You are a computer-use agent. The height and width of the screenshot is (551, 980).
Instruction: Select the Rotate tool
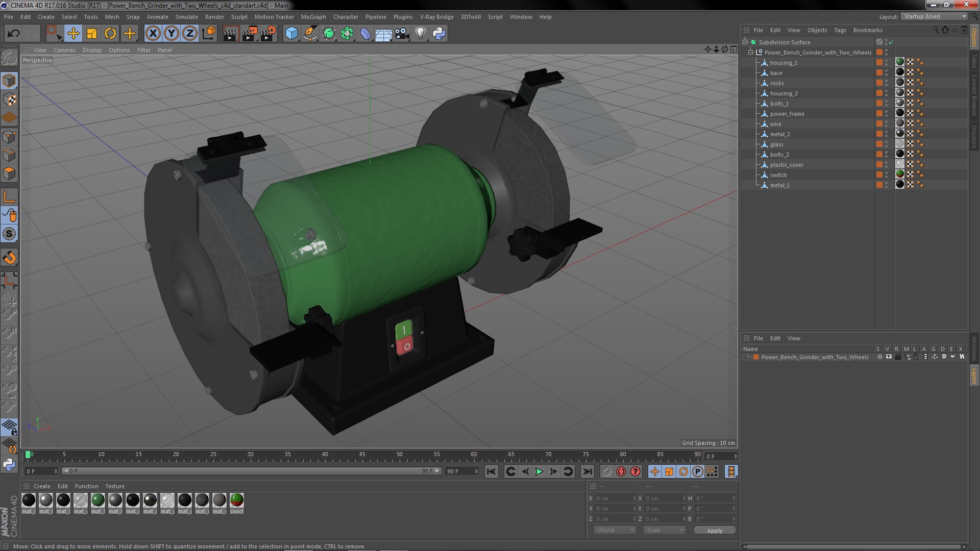coord(110,34)
